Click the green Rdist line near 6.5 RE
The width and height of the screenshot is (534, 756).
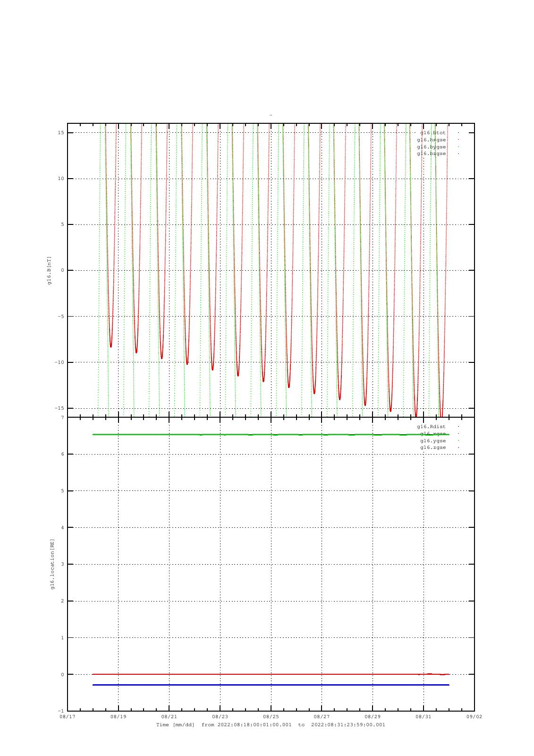(x=271, y=434)
